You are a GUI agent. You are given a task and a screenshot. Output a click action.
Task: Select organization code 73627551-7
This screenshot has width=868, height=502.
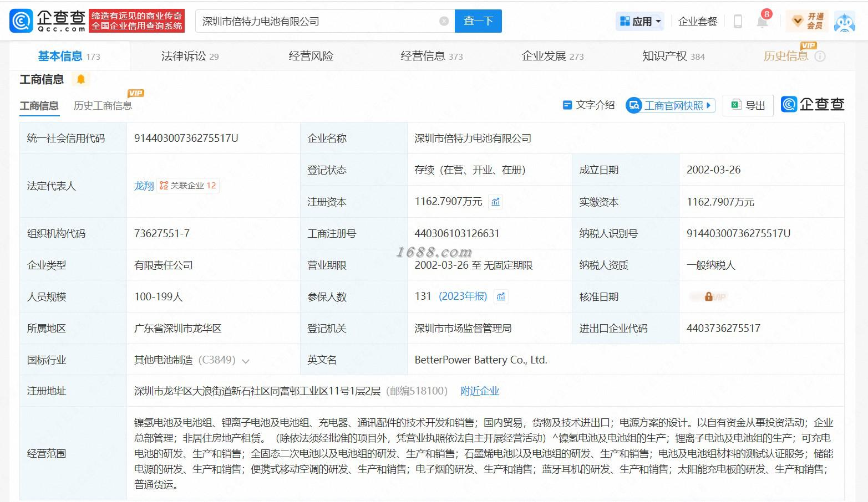click(x=161, y=233)
